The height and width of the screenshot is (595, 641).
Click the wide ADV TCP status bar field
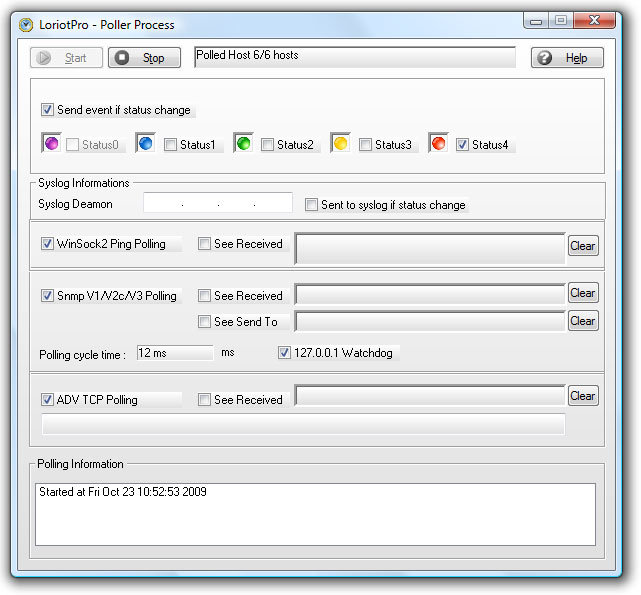pos(303,424)
